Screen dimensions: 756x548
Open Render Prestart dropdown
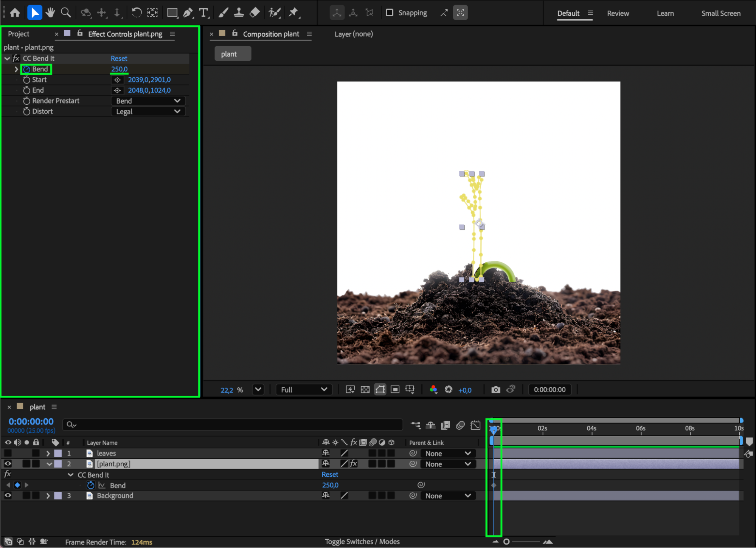click(148, 101)
